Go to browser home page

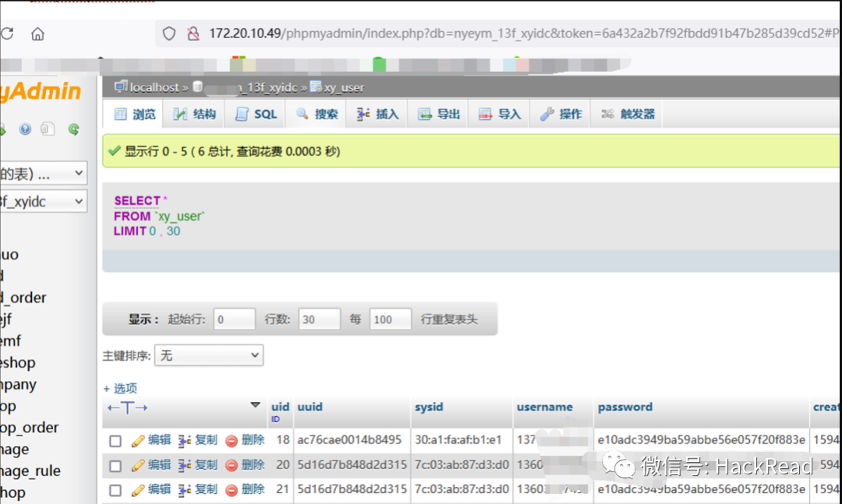click(x=37, y=33)
